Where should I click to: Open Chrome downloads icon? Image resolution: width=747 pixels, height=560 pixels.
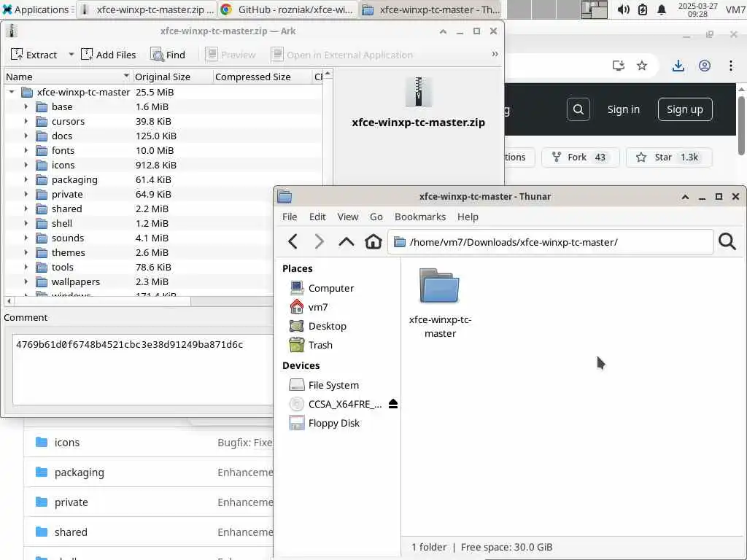pyautogui.click(x=678, y=66)
